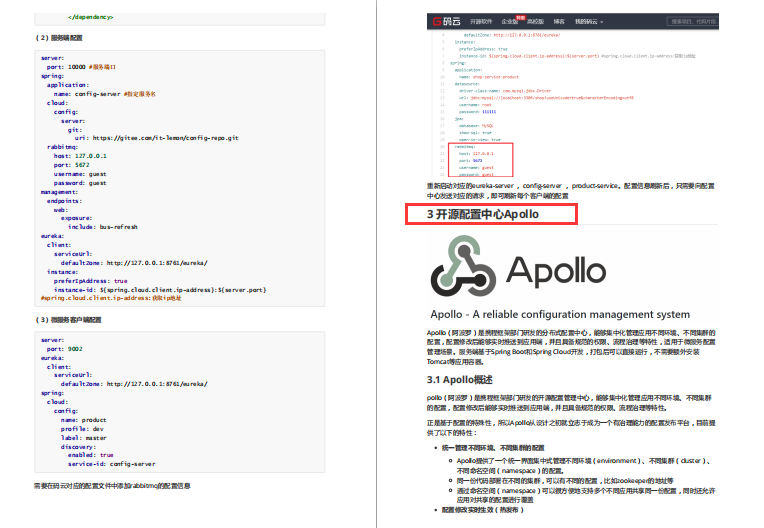The height and width of the screenshot is (528, 764).
Task: Click the line 'password: guest'
Action: click(80, 183)
